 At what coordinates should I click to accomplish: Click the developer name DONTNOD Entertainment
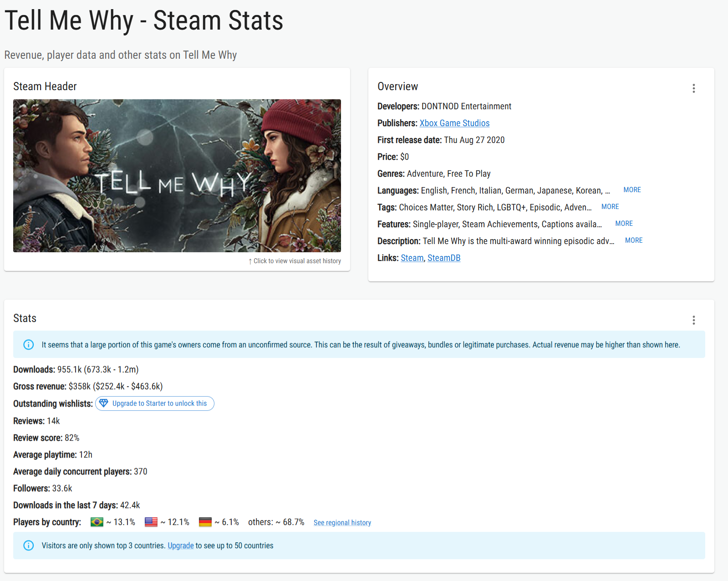pos(466,107)
